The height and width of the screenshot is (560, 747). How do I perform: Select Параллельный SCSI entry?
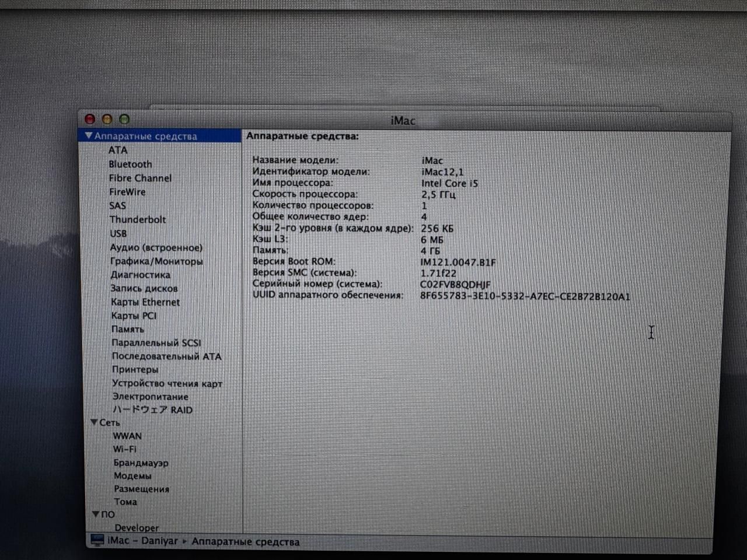[156, 342]
